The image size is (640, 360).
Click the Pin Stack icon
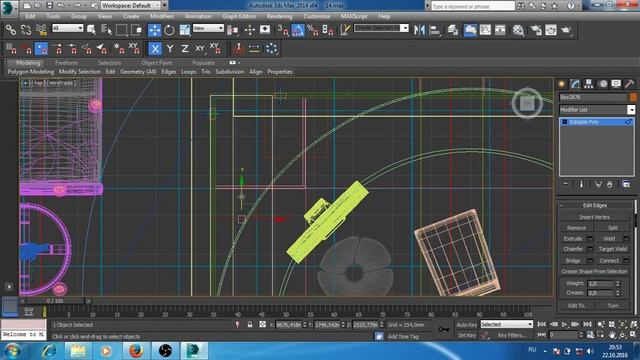[566, 184]
